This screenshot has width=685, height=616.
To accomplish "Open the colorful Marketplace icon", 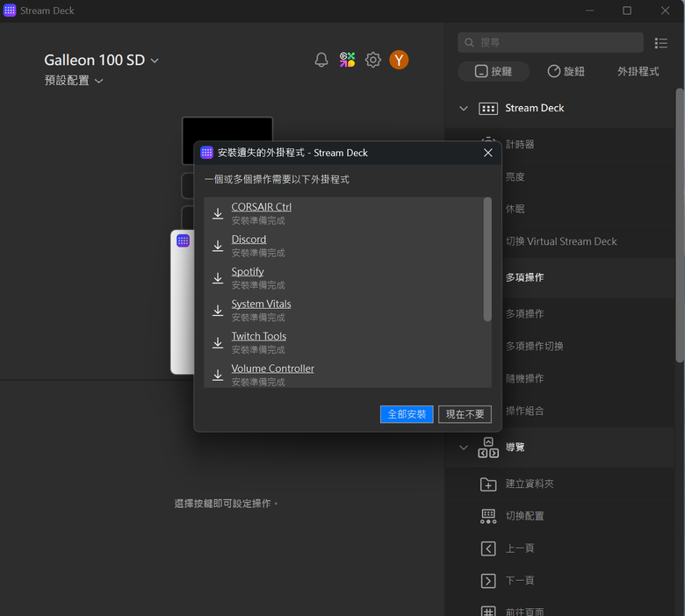I will click(x=347, y=60).
